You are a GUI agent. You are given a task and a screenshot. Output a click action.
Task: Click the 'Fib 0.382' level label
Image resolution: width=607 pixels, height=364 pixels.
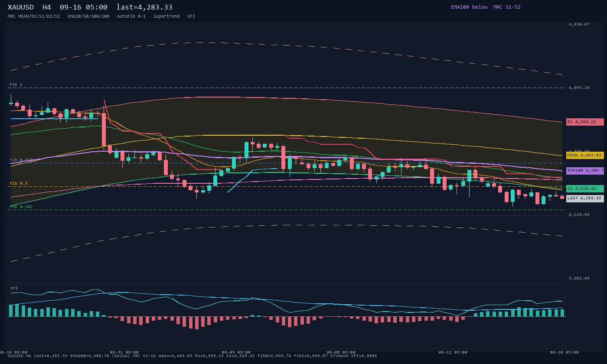(x=21, y=207)
